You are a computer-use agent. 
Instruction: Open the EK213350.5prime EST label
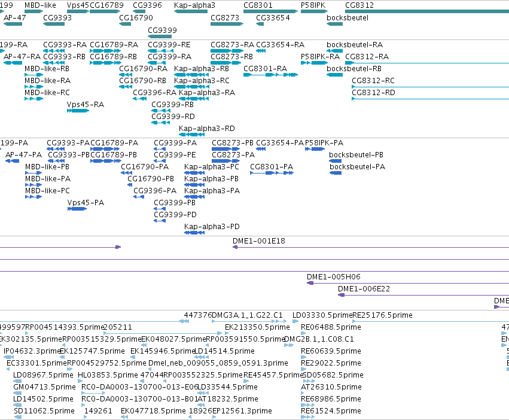tap(257, 327)
